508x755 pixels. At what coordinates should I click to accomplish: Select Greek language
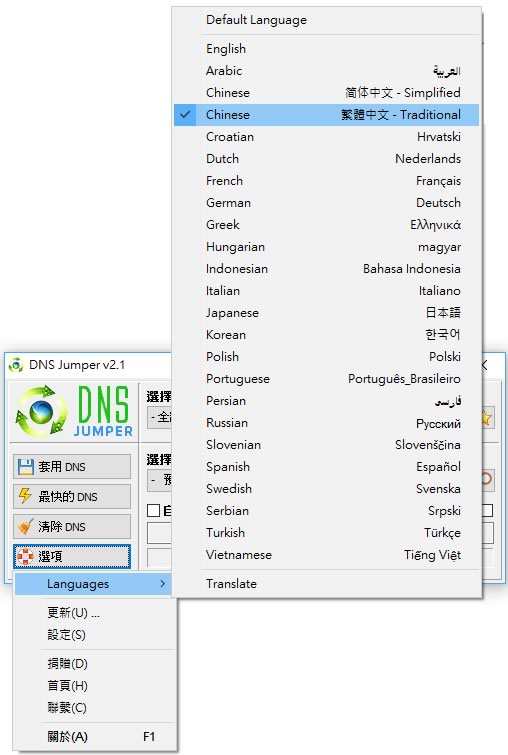(x=326, y=225)
